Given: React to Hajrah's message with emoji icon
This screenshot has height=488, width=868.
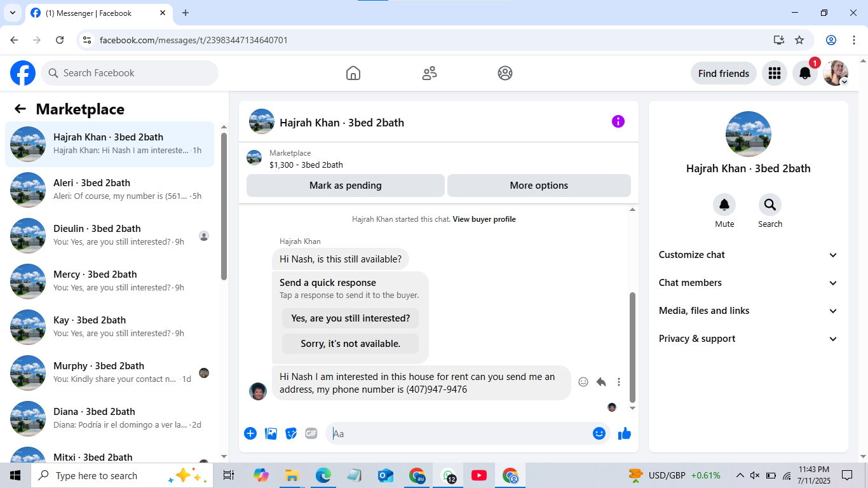Looking at the screenshot, I should point(583,382).
